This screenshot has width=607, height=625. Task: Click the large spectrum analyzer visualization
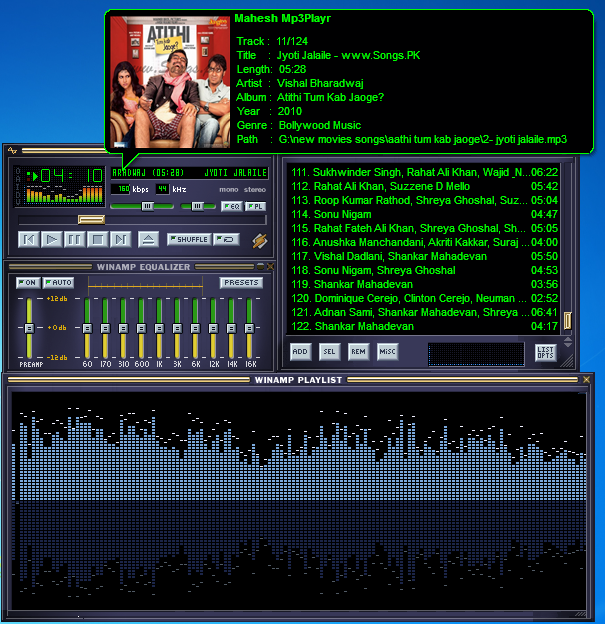click(299, 500)
